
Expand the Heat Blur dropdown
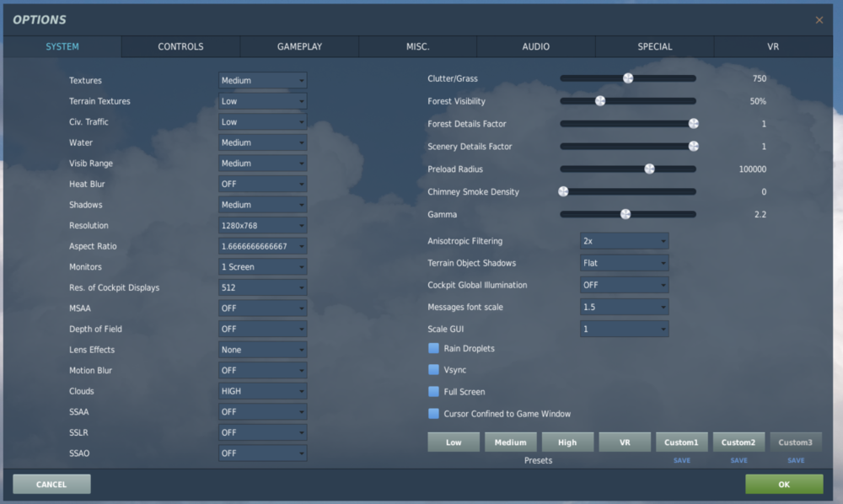[262, 184]
